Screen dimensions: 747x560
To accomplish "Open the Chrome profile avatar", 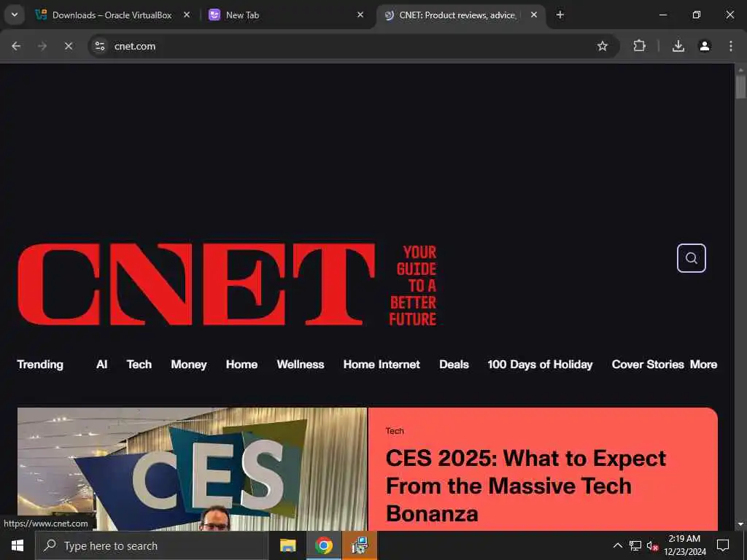I will 704,46.
